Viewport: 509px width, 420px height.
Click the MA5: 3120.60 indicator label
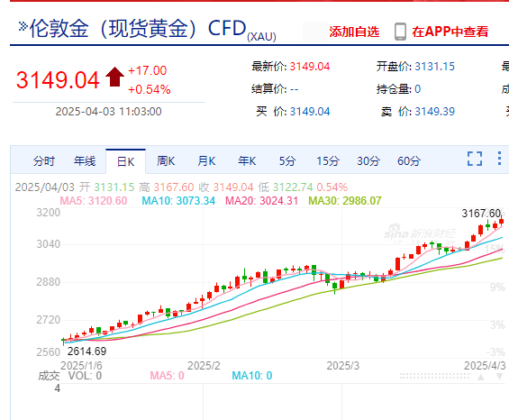94,201
